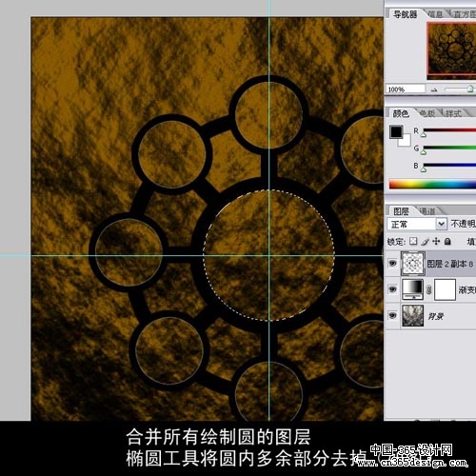Screen dimensions: 476x476
Task: Click the navigator zoom slider handle
Action: 470,89
